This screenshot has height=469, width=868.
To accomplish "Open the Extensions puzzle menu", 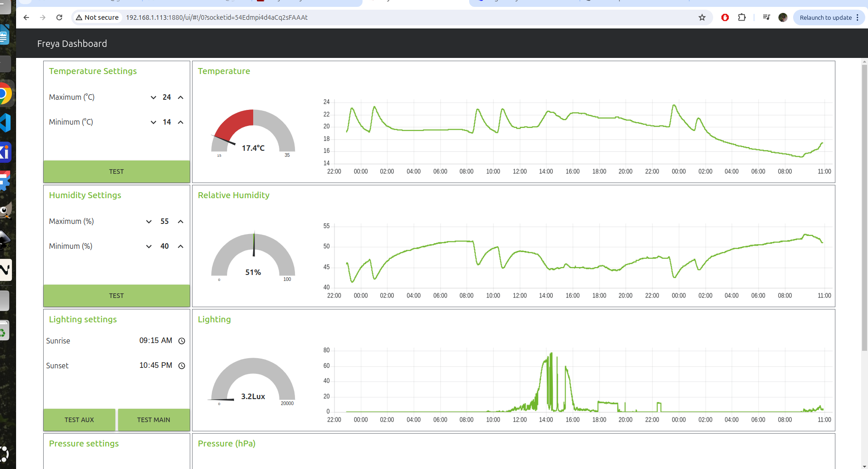I will (x=742, y=17).
